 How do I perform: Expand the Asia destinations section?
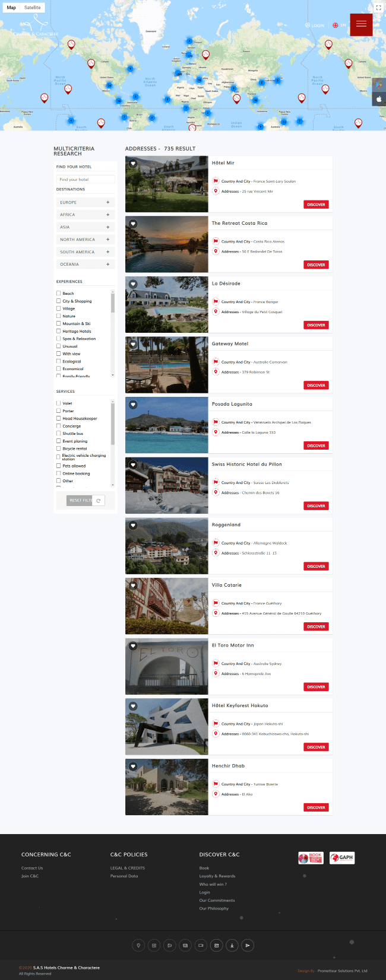click(107, 227)
